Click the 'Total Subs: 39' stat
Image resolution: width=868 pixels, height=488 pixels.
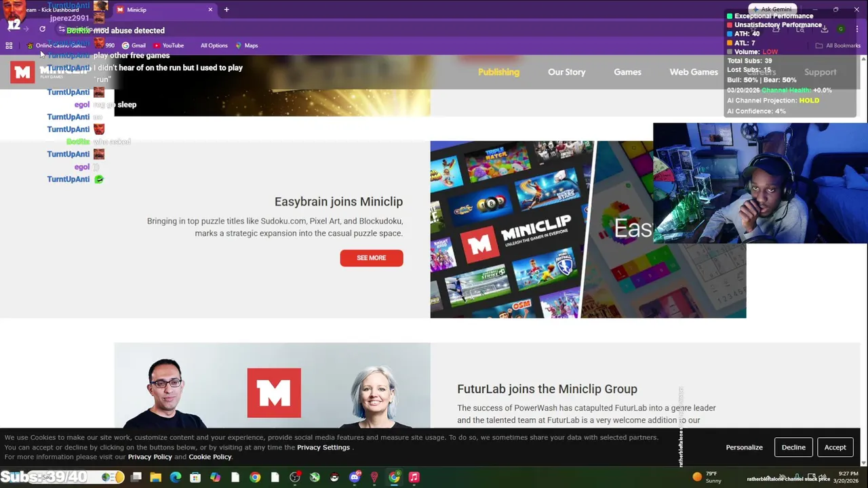coord(749,61)
